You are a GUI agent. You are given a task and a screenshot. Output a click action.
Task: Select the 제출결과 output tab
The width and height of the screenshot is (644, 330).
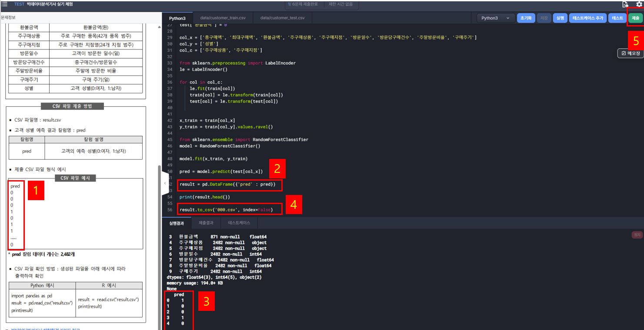point(206,223)
